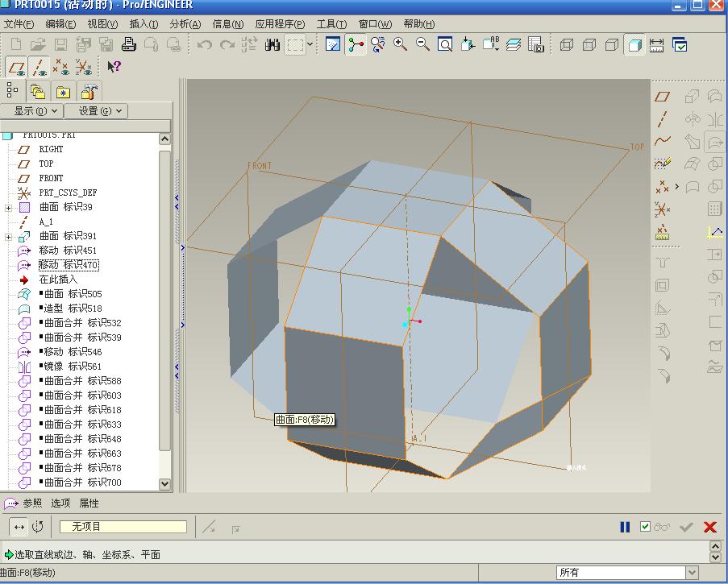
Task: Open the Layers stack icon
Action: pyautogui.click(x=513, y=44)
